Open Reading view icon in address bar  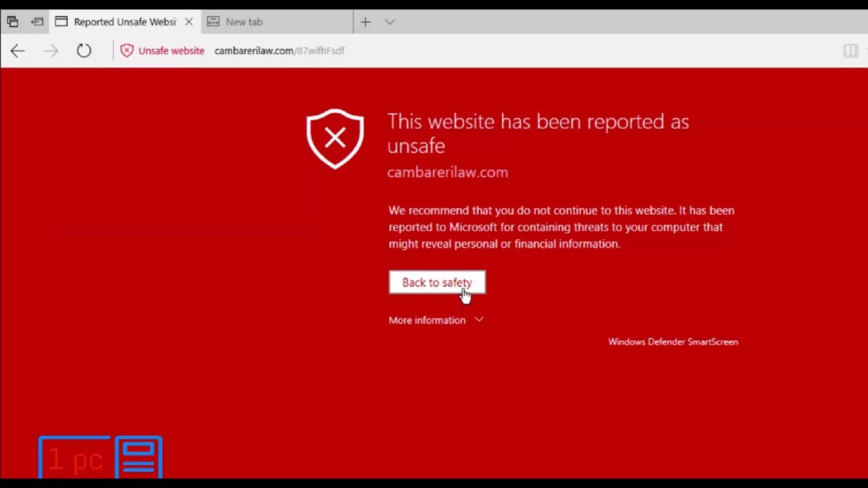(x=850, y=51)
